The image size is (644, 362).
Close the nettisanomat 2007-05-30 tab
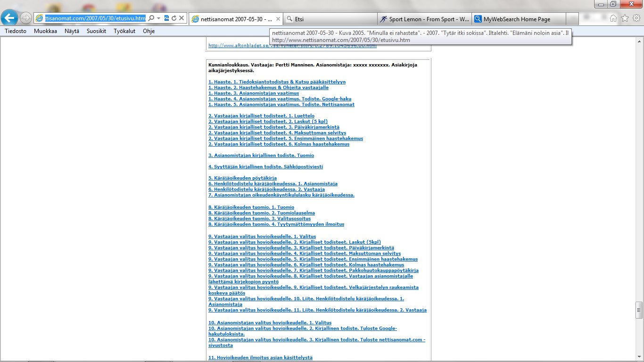coord(278,19)
